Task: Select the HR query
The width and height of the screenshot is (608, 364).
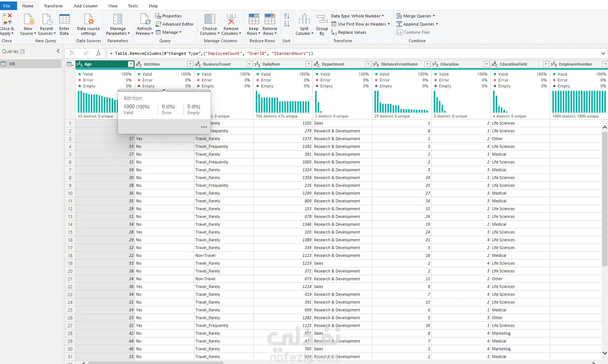Action: click(x=31, y=64)
